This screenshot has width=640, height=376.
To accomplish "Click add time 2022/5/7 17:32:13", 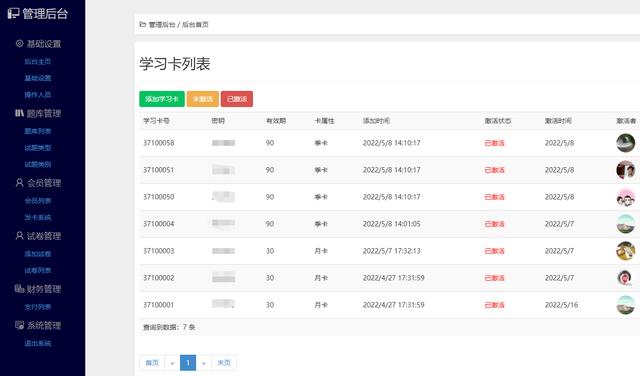I will click(391, 251).
